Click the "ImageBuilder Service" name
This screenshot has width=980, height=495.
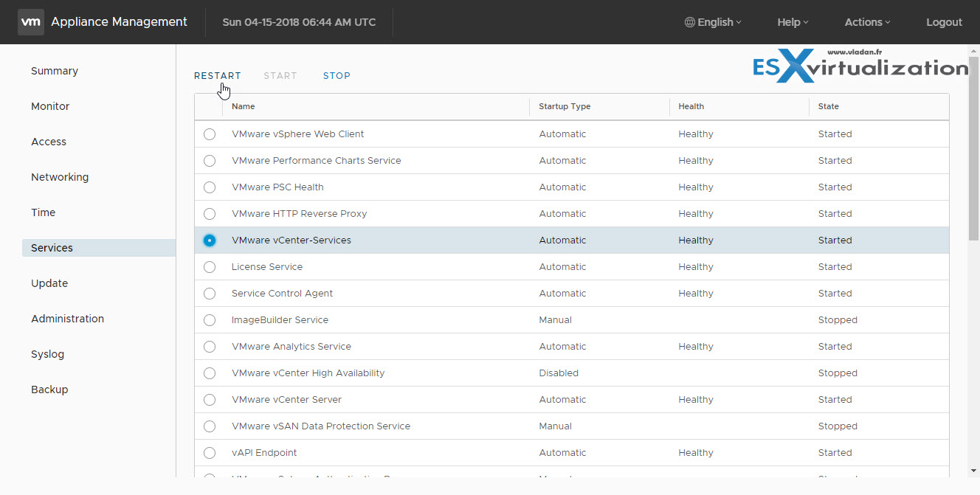(280, 320)
